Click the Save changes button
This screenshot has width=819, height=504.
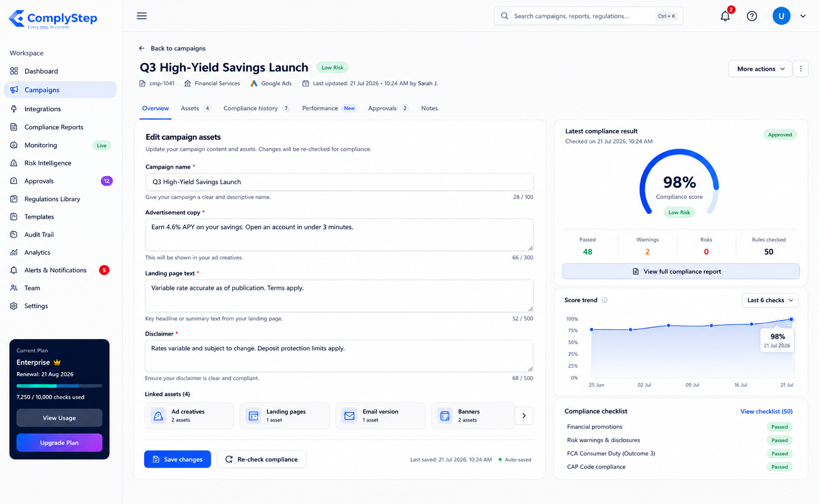(x=177, y=459)
